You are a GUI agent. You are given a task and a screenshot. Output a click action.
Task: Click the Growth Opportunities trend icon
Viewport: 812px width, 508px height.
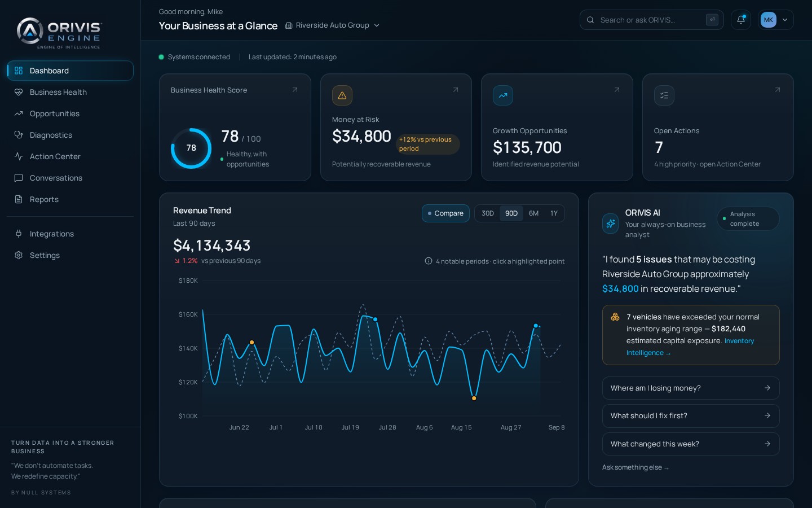pyautogui.click(x=503, y=95)
